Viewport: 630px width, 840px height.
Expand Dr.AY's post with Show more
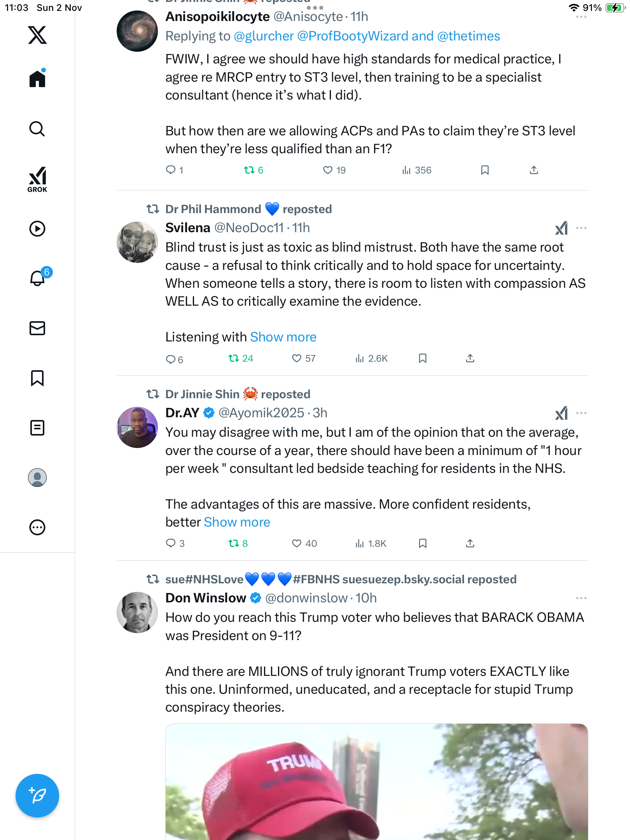pos(237,522)
